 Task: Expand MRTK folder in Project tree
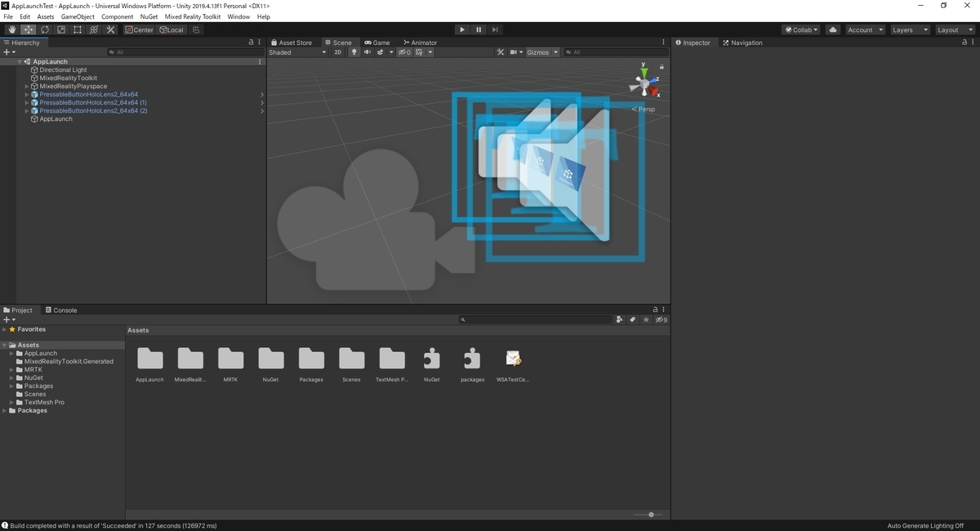(x=12, y=370)
